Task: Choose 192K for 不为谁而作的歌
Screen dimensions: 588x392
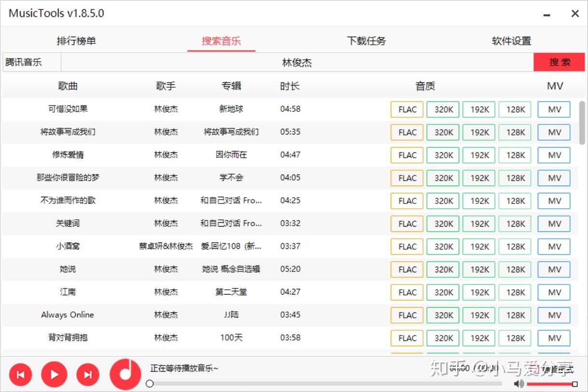Action: pos(479,201)
